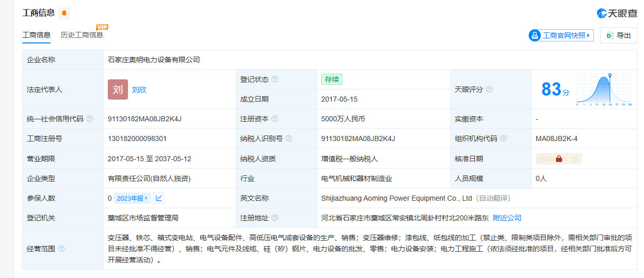Switch to the 历史工商信息 tab
644x278 pixels.
coord(82,35)
